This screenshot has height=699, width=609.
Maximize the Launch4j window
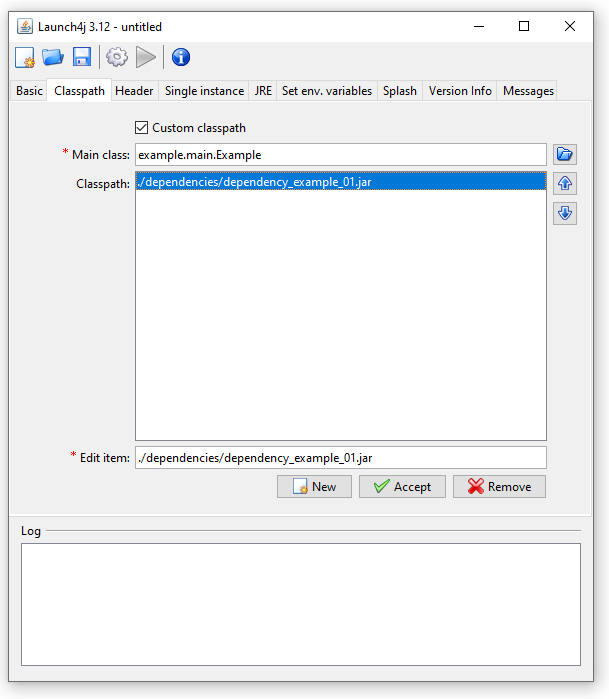[x=524, y=27]
